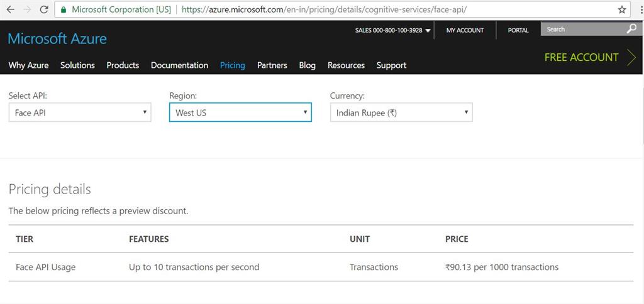Image resolution: width=644 pixels, height=304 pixels.
Task: Click the browser back arrow
Action: pyautogui.click(x=10, y=9)
